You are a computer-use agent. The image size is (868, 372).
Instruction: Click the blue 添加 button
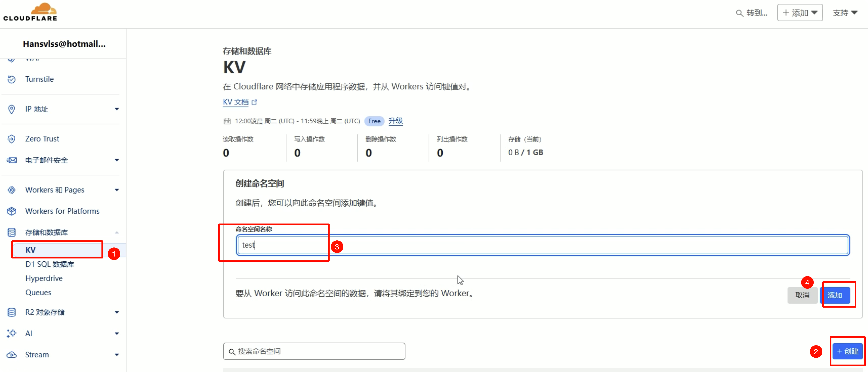coord(835,295)
